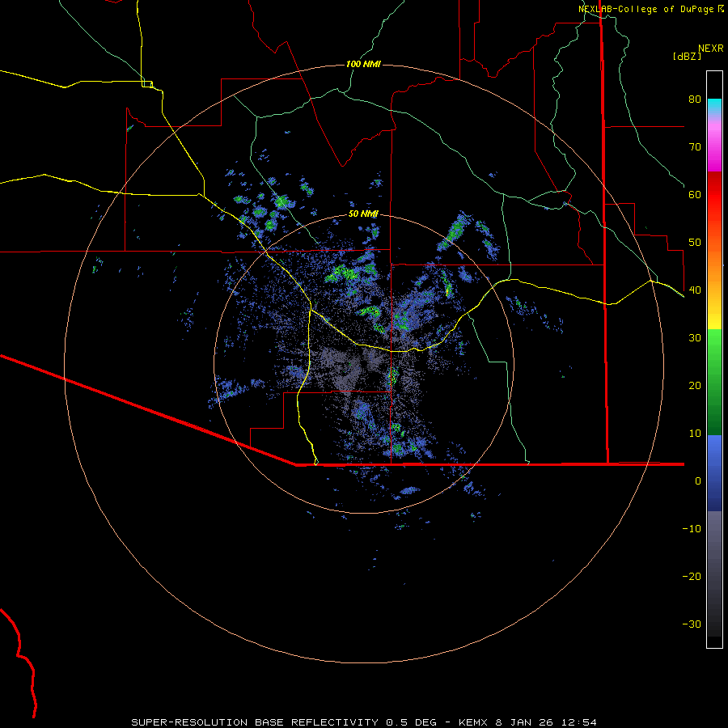Click the 12:54 timestamp in the caption

point(578,722)
